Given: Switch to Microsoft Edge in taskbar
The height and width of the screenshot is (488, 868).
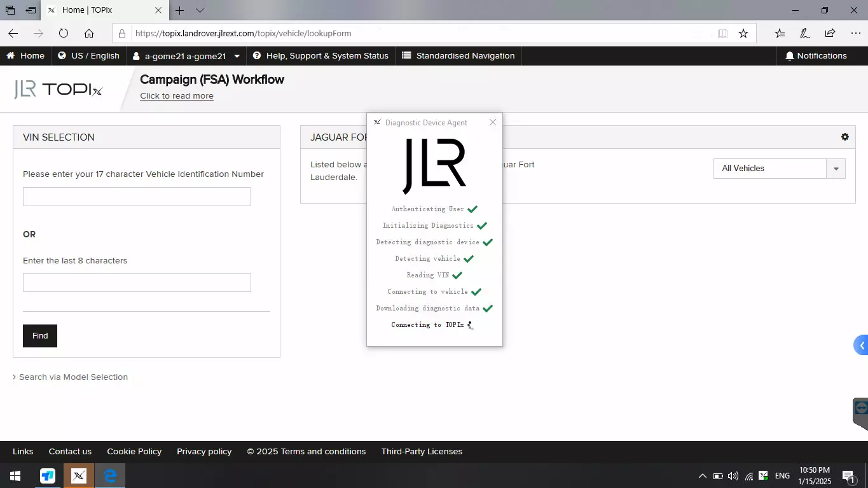Looking at the screenshot, I should pyautogui.click(x=110, y=475).
